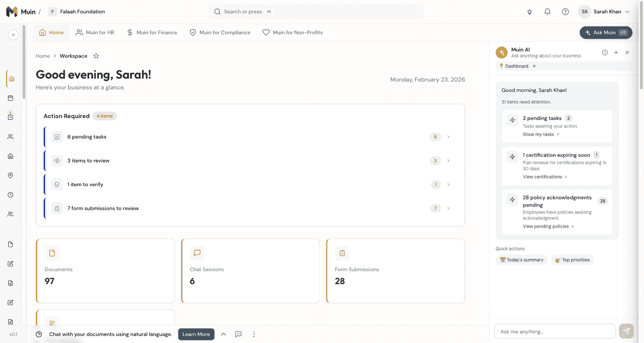Click the notification bell in the top bar
644x343 pixels.
(547, 11)
